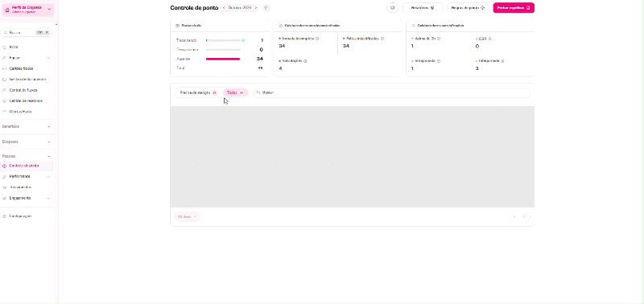This screenshot has height=304, width=644.
Task: Focus the Buscar field above the table
Action: click(392, 92)
